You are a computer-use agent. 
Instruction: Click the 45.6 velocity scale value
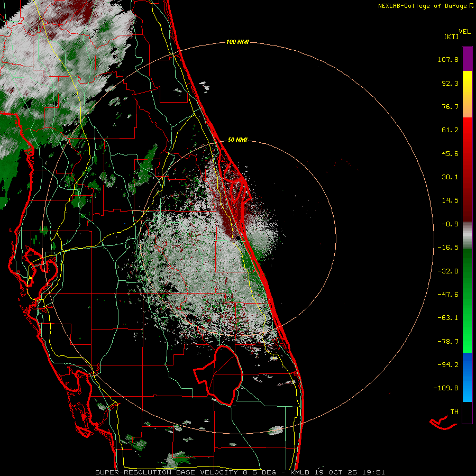[x=450, y=153]
